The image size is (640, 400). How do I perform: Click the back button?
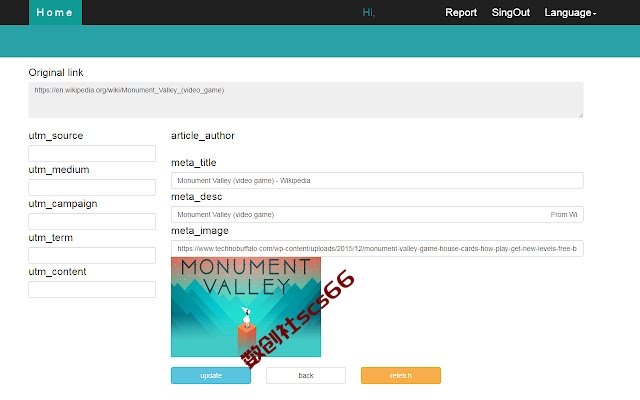point(306,376)
